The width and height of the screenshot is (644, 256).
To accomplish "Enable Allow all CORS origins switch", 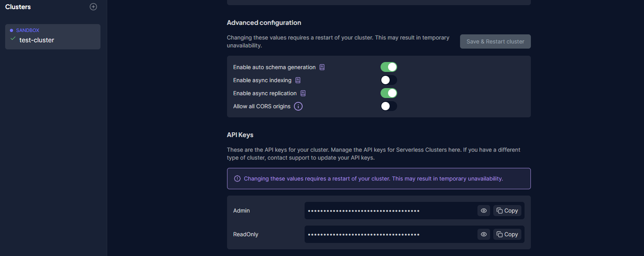I will pos(389,106).
